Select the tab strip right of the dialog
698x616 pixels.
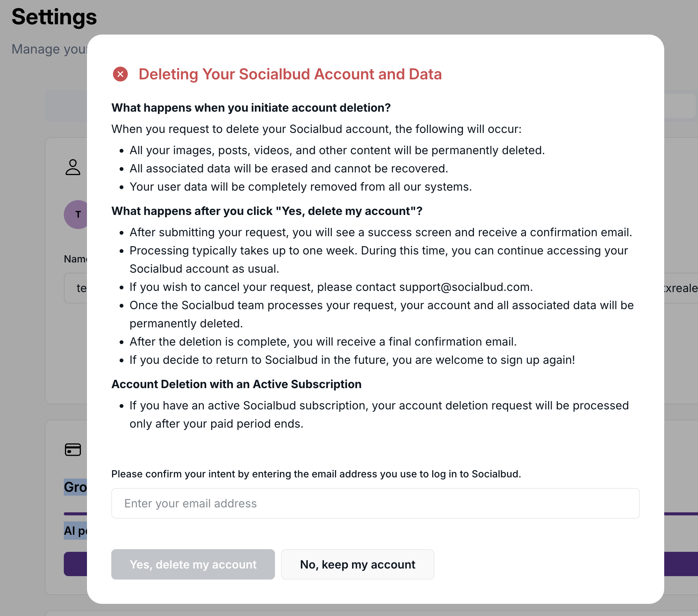pos(680,106)
